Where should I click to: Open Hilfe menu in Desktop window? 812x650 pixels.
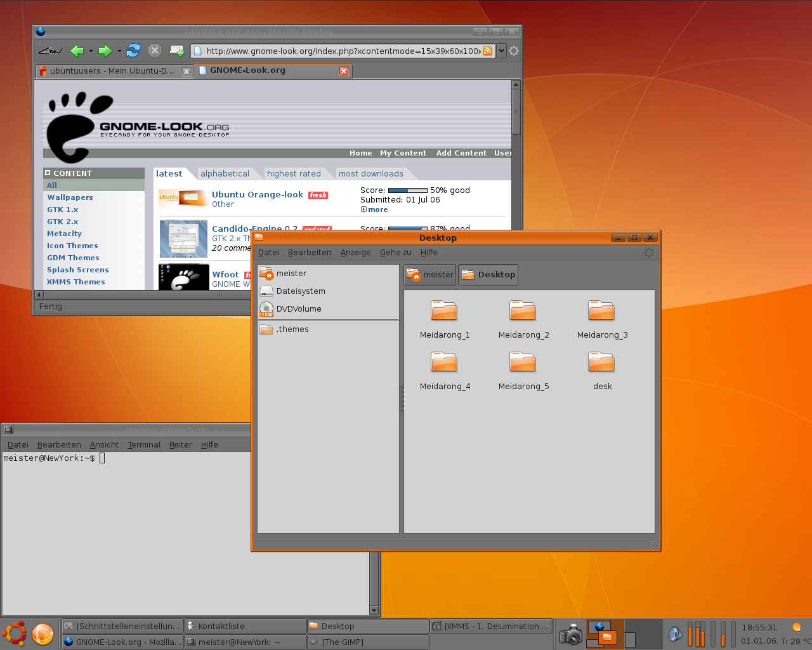429,253
